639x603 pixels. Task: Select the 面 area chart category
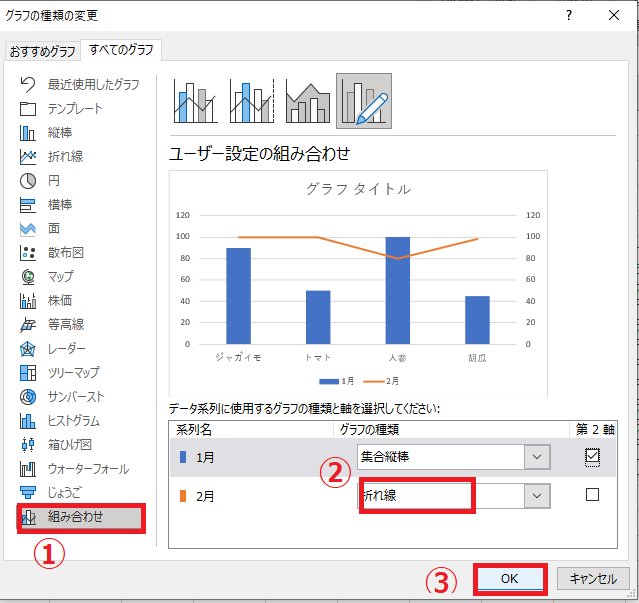pyautogui.click(x=40, y=229)
